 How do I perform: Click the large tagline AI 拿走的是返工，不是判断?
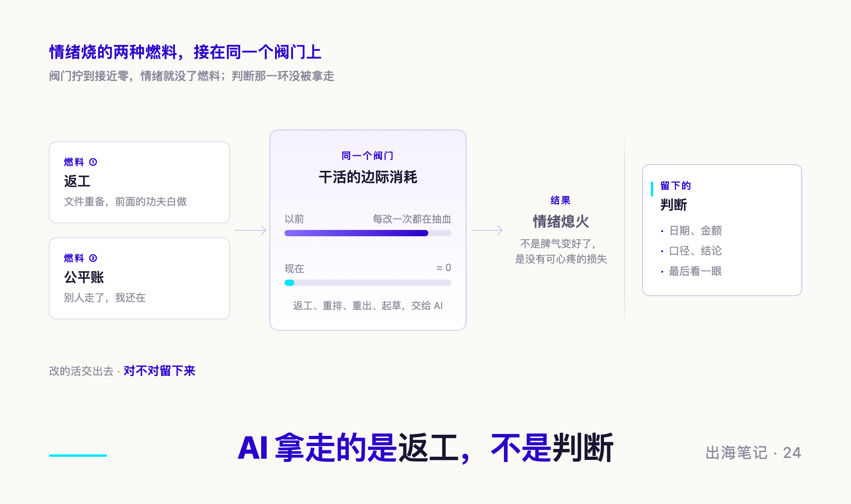tap(425, 448)
